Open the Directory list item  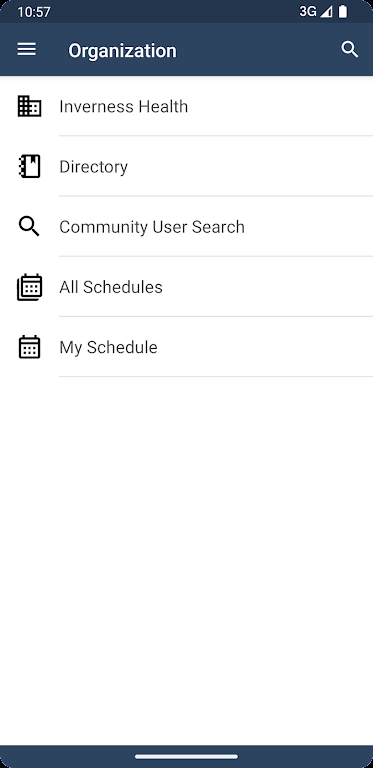tap(186, 167)
